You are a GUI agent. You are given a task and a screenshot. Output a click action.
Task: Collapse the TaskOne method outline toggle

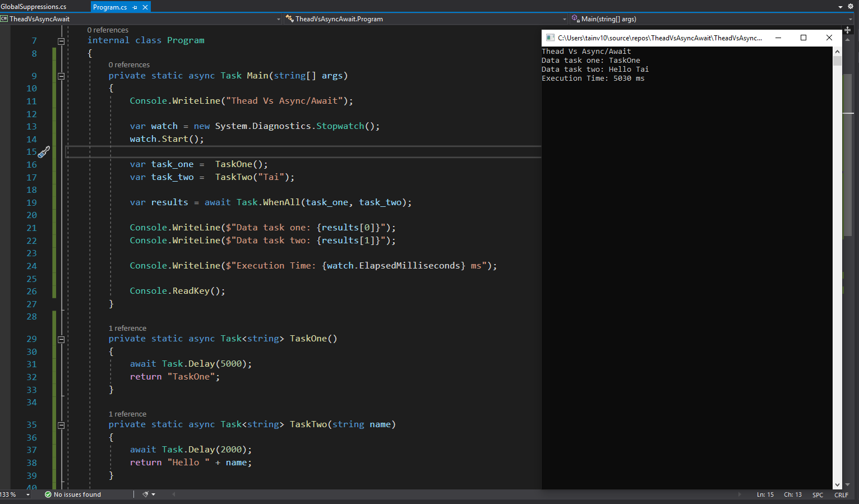click(x=61, y=339)
